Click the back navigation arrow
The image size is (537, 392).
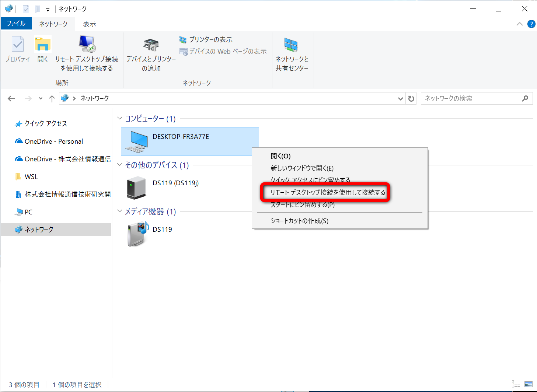click(x=11, y=98)
